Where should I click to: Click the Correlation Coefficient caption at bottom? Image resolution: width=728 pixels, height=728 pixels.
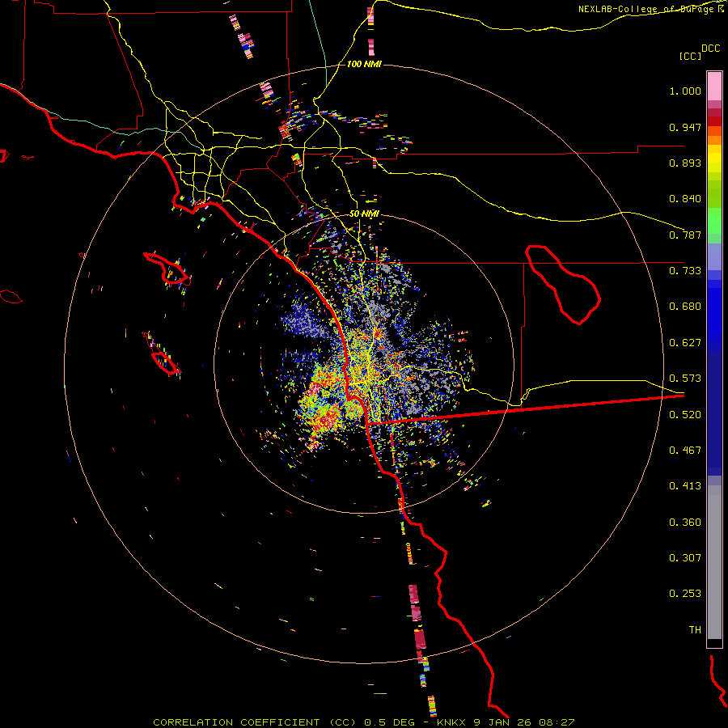[x=363, y=722]
